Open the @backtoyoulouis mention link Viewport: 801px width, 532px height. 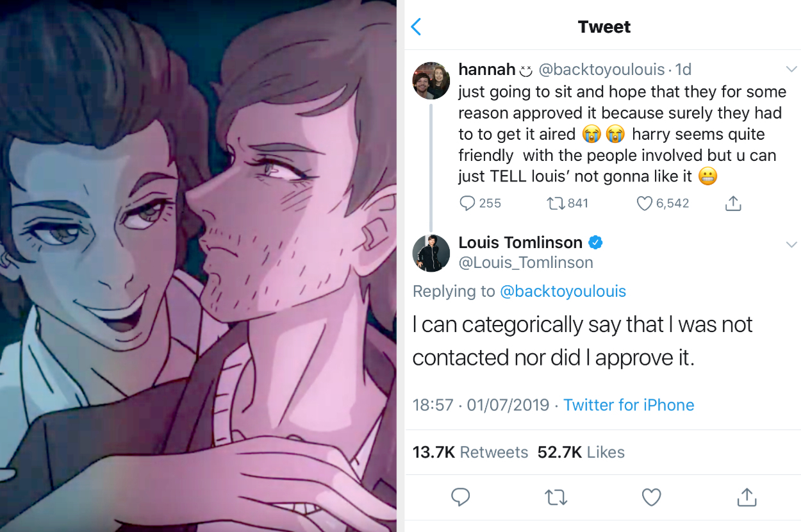(x=562, y=291)
